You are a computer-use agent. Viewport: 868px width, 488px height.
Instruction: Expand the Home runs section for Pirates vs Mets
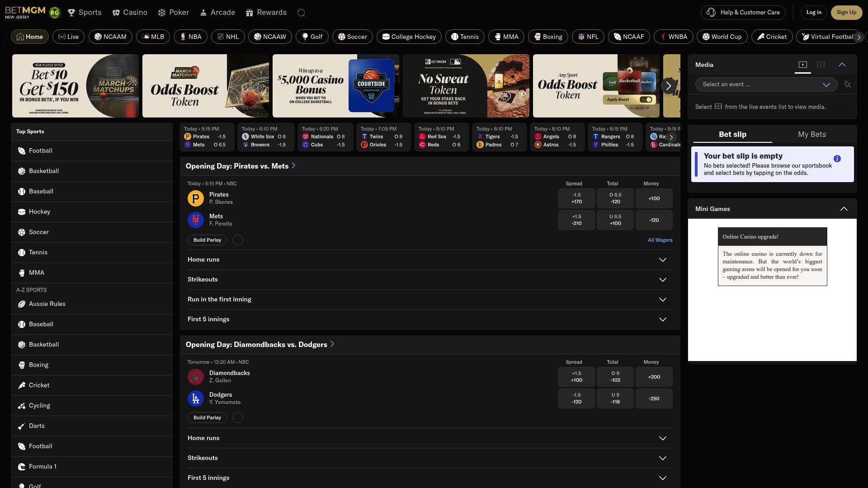click(x=663, y=260)
